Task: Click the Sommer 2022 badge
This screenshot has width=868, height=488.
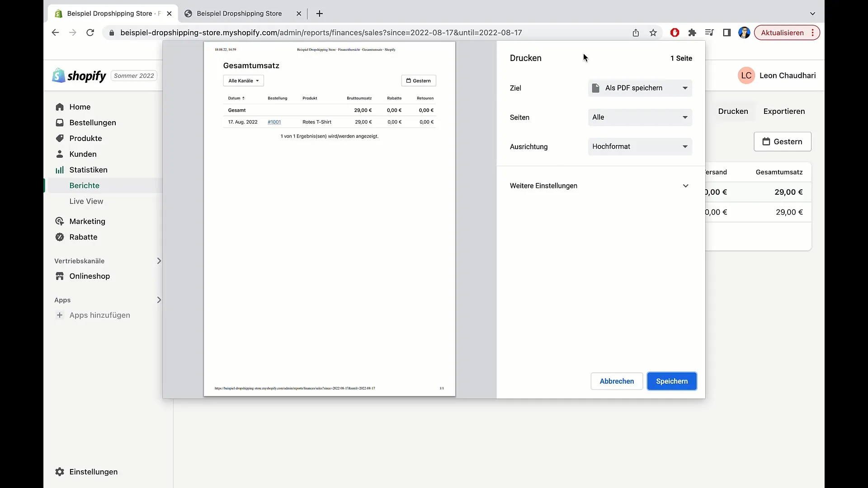Action: [x=134, y=75]
